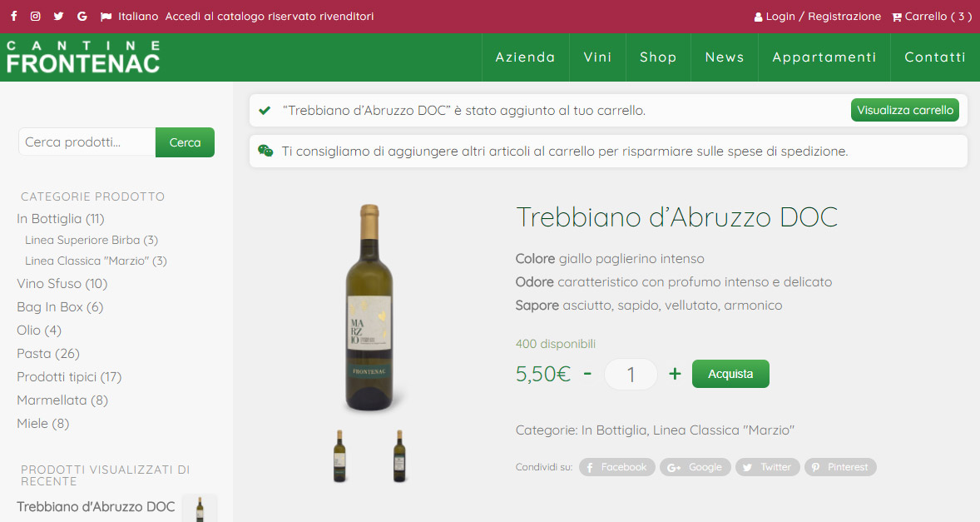Screen dimensions: 980x522
Task: Share the product on Twitter
Action: click(x=768, y=467)
